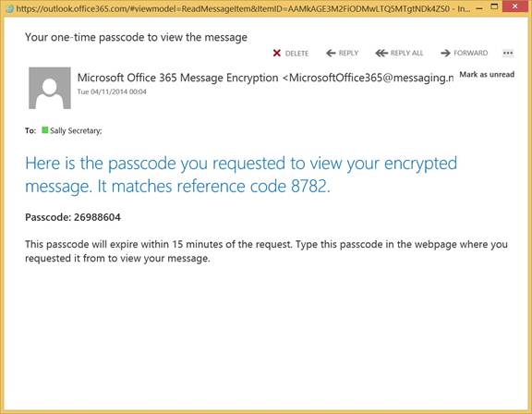Click the REPLY text button
This screenshot has height=414, width=532.
tap(348, 53)
